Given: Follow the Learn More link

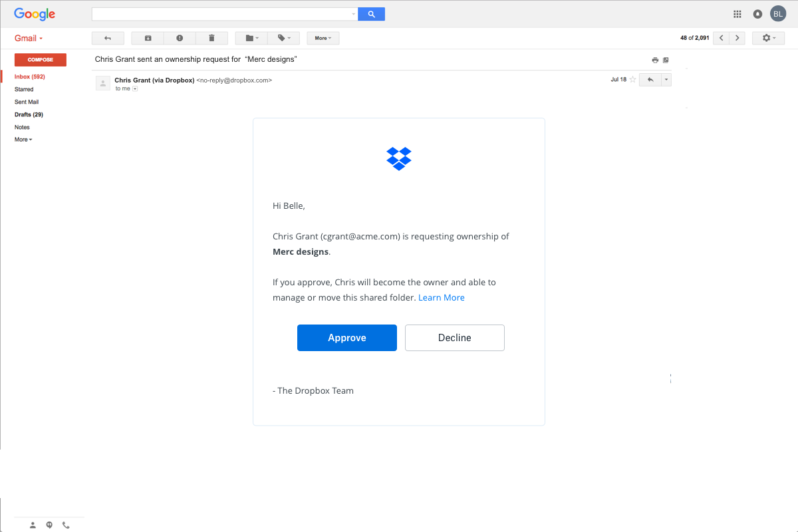Looking at the screenshot, I should pos(442,297).
